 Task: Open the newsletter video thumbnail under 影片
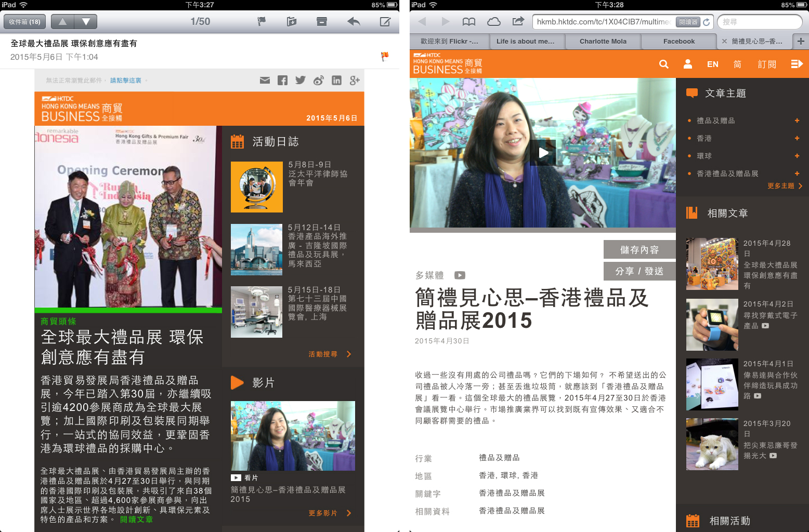(293, 436)
